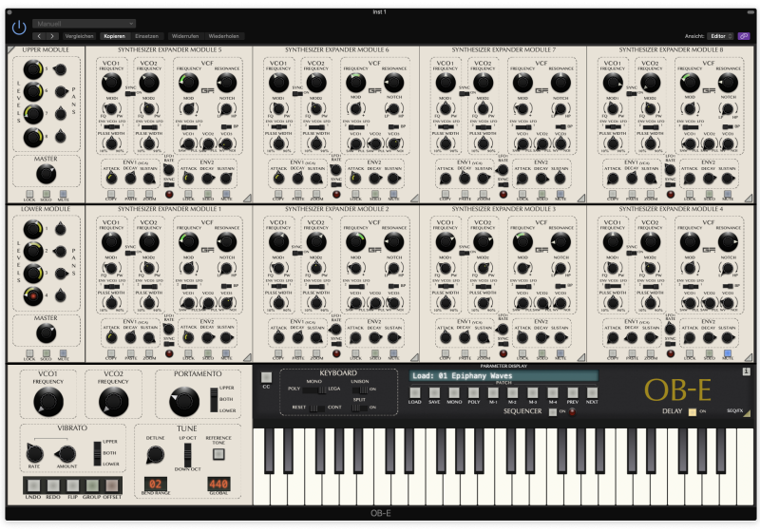Click the Widerrufen button
Image resolution: width=760 pixels, height=532 pixels.
pyautogui.click(x=185, y=36)
